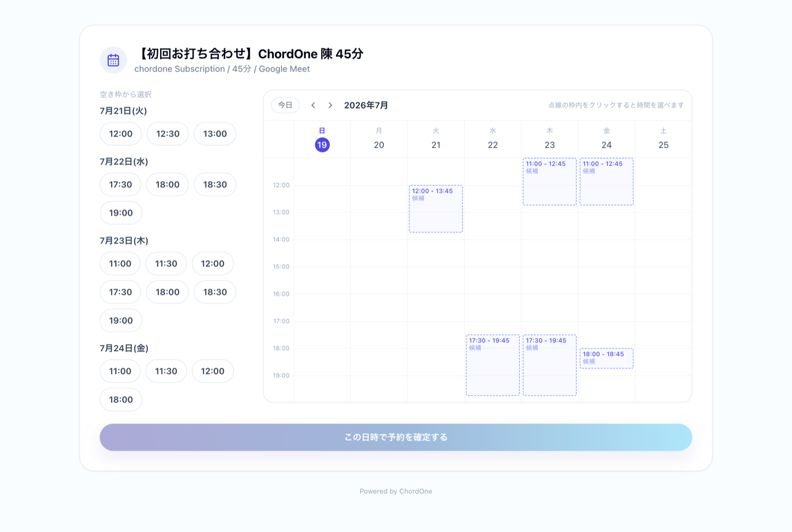Image resolution: width=792 pixels, height=532 pixels.
Task: Confirm booking with この日時で予約を確定する button
Action: (x=395, y=437)
